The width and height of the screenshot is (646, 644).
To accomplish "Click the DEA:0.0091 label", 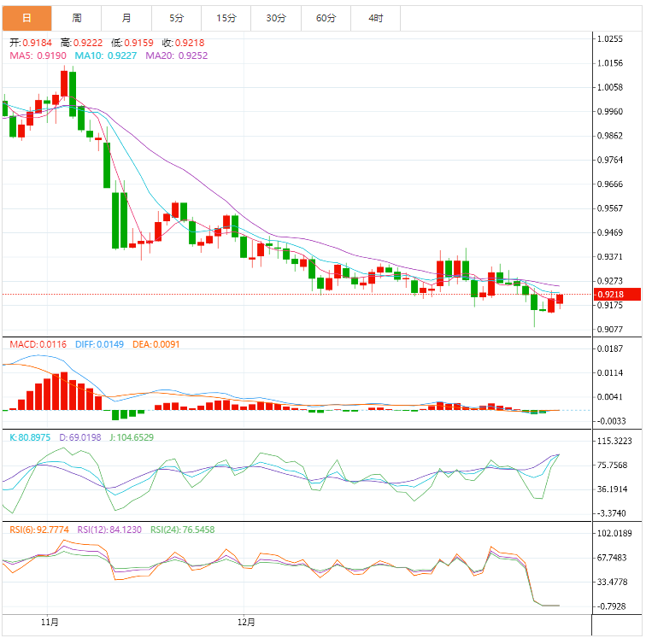I will point(156,344).
